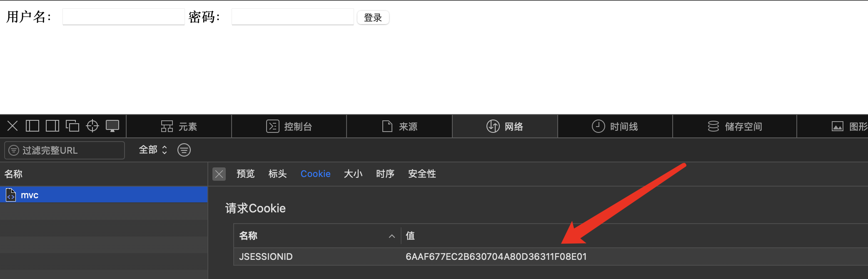Expand the 全部 resource type dropdown

(x=153, y=150)
